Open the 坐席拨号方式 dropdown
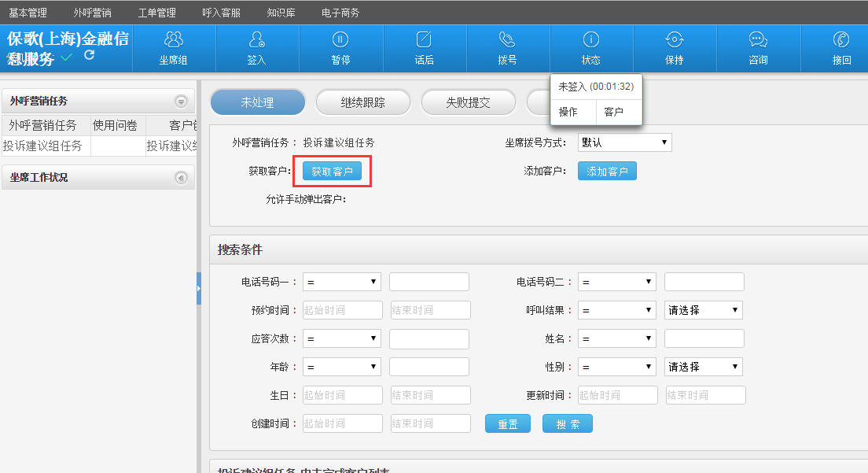Image resolution: width=868 pixels, height=473 pixels. [624, 142]
